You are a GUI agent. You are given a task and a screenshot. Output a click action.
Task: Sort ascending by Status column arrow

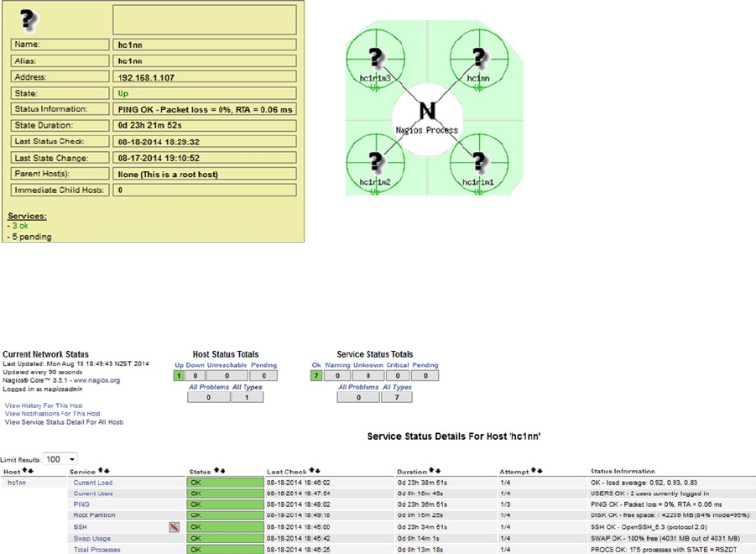point(217,471)
